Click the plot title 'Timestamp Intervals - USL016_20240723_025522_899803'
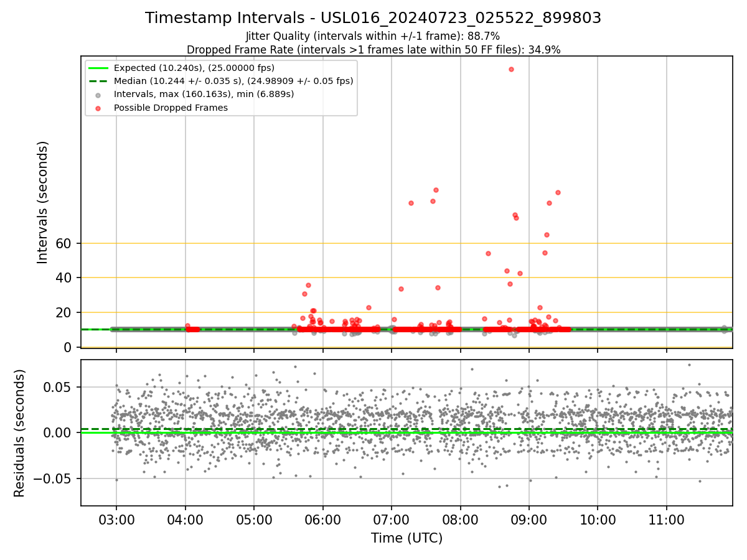747x560 pixels. coord(373,18)
